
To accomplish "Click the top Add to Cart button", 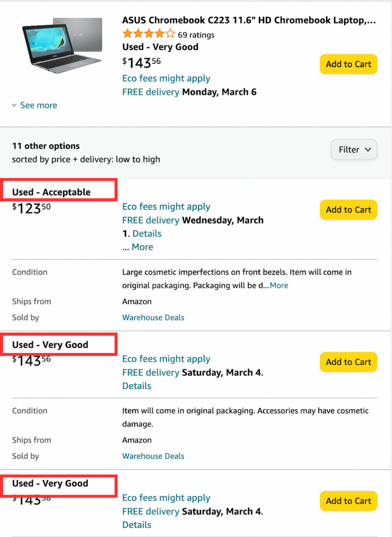I will tap(348, 64).
